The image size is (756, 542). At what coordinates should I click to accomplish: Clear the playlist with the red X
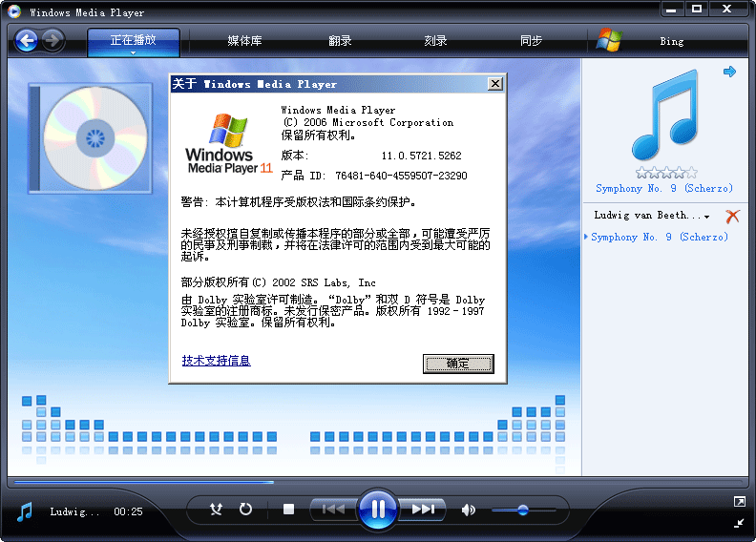(x=732, y=217)
